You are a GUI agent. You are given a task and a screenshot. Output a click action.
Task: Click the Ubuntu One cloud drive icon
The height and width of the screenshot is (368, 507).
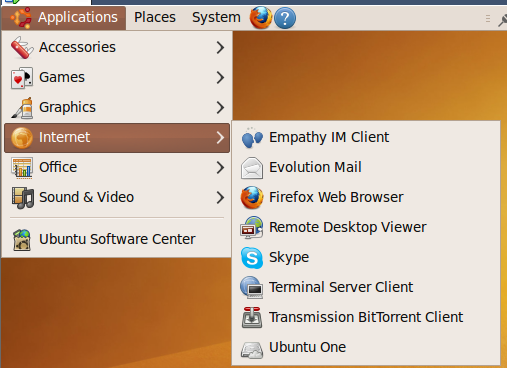252,349
